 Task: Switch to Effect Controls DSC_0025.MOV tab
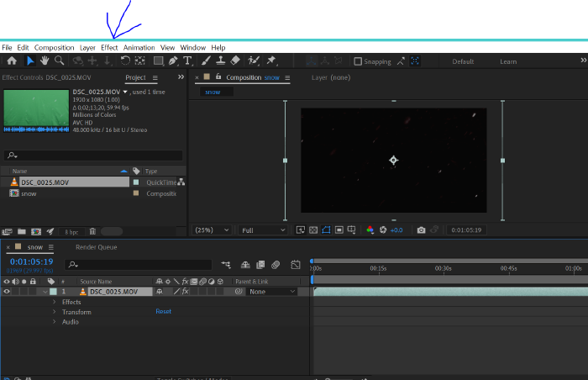[46, 77]
